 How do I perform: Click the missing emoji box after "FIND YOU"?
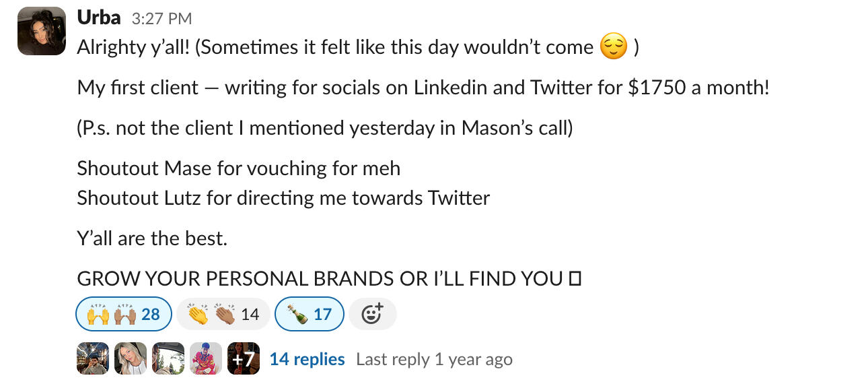[575, 278]
